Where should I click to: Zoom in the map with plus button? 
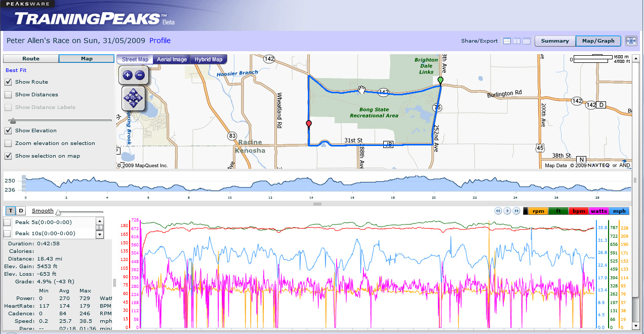pos(127,75)
